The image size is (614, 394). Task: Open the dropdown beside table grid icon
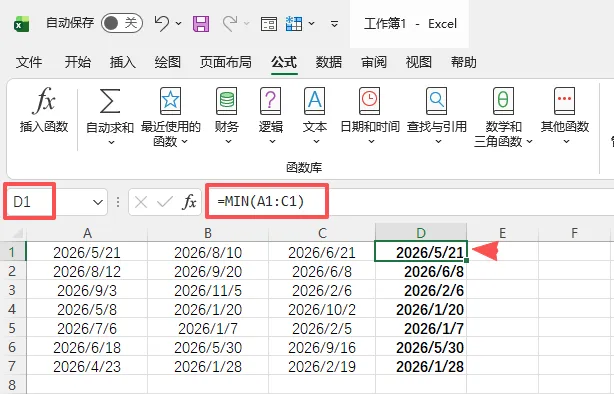point(311,23)
